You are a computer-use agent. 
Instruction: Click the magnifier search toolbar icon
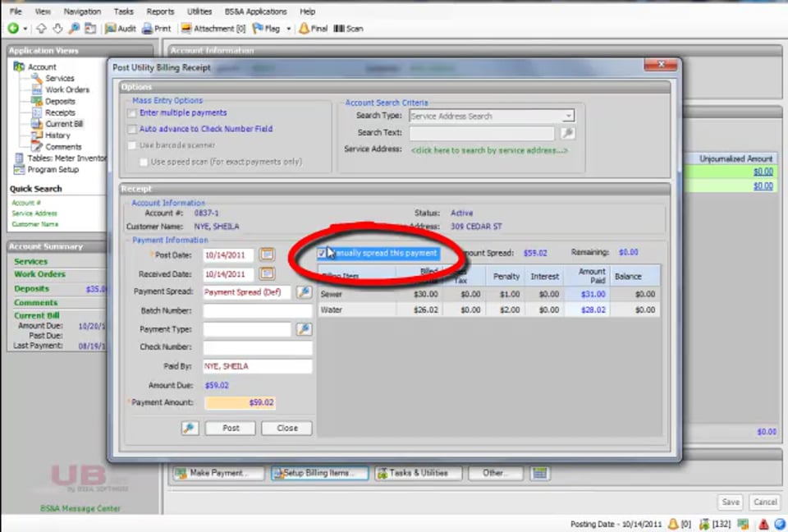(74, 29)
